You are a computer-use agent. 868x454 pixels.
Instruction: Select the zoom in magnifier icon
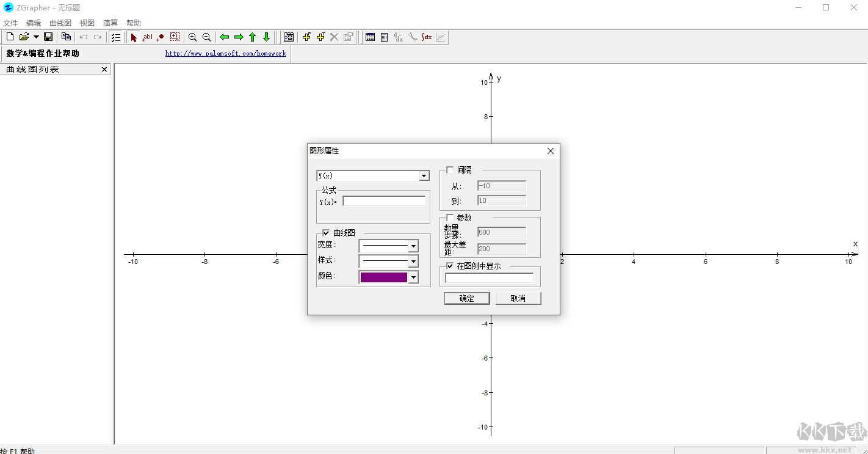(193, 37)
